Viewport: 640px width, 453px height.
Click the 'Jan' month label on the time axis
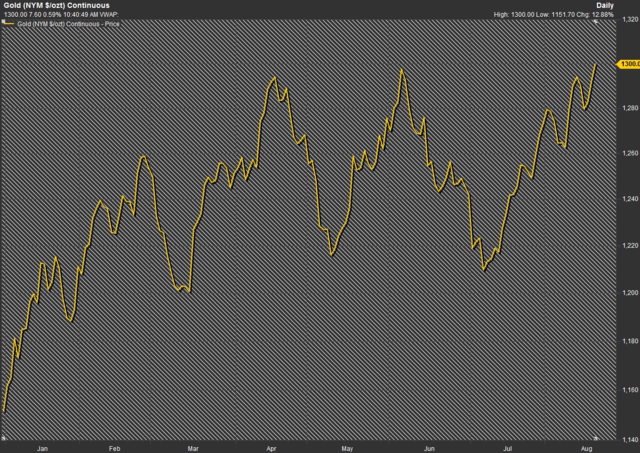[x=42, y=449]
